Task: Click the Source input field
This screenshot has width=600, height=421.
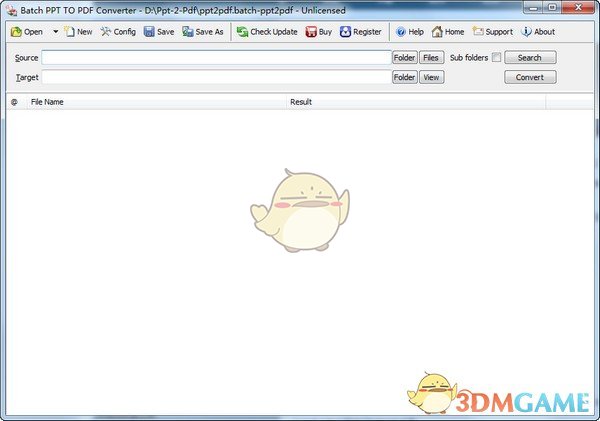Action: tap(217, 57)
